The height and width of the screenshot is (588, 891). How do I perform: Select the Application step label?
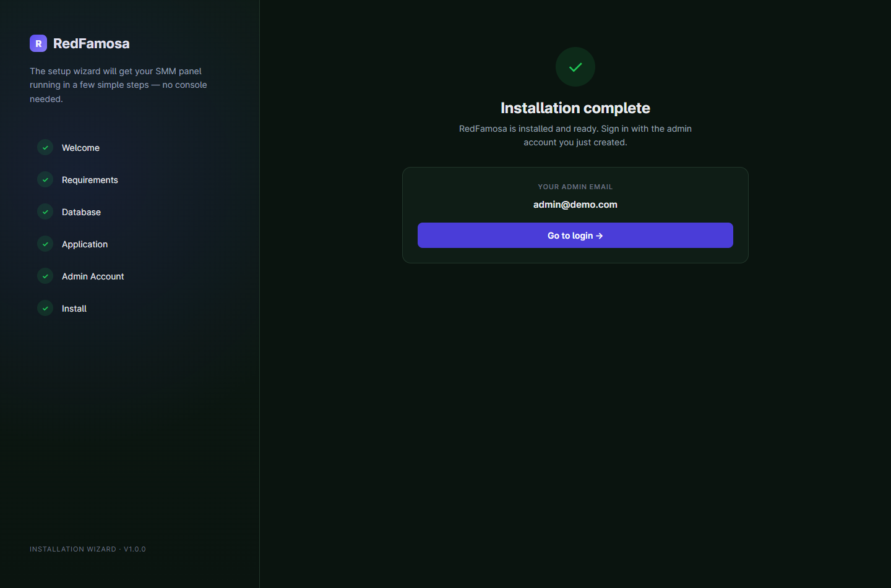click(85, 244)
